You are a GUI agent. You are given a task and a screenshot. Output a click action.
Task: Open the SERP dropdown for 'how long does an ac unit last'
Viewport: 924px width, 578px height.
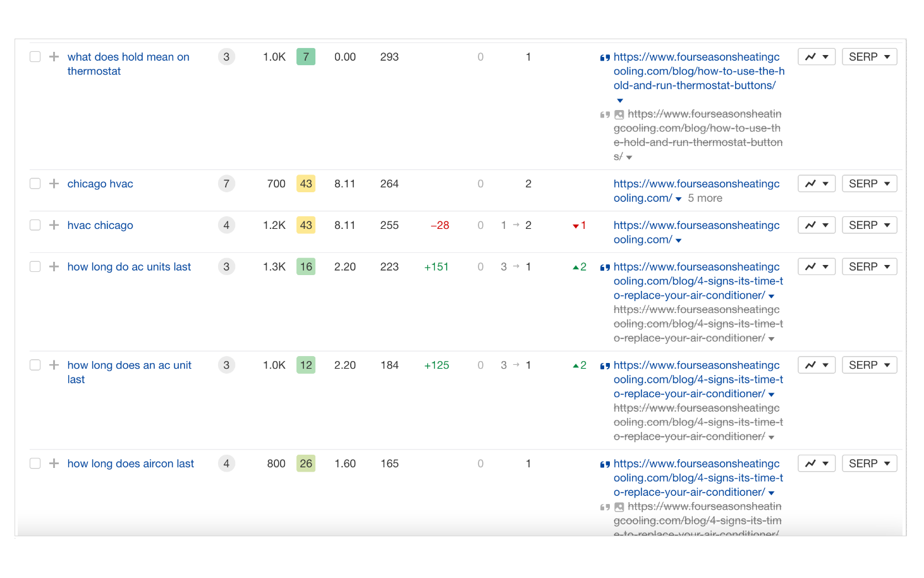[870, 365]
